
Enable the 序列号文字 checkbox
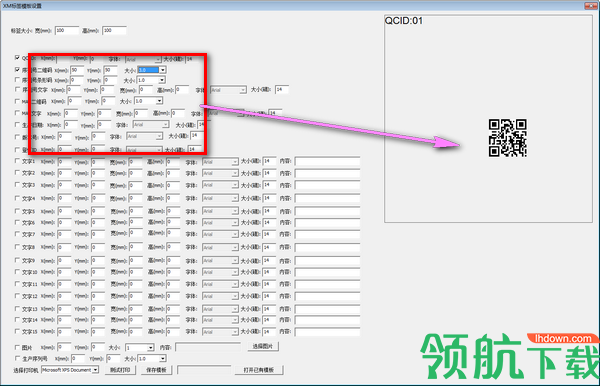click(x=17, y=89)
